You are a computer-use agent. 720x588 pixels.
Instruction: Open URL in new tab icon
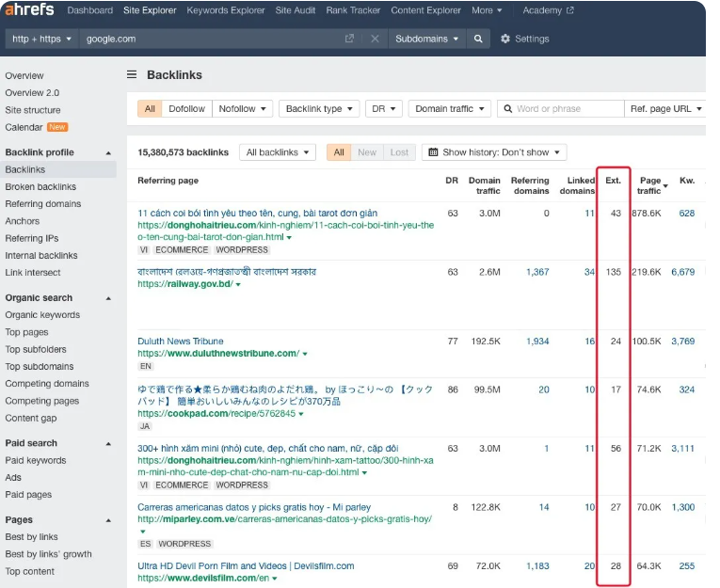tap(349, 40)
